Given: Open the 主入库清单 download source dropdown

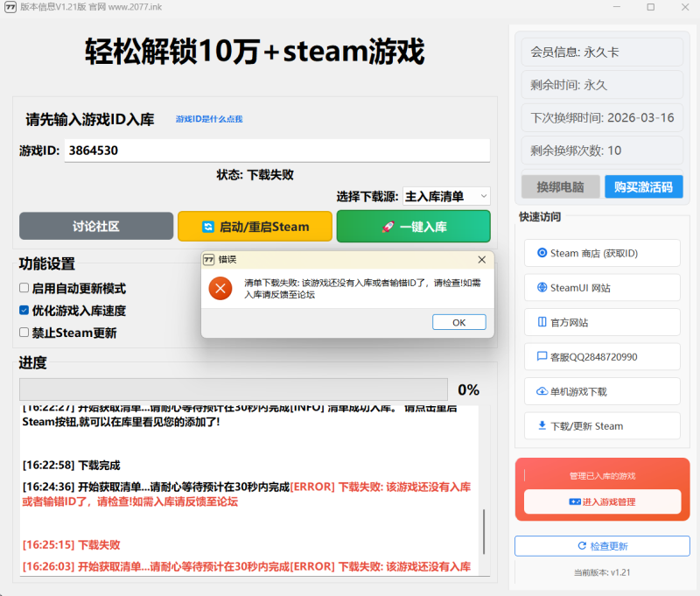Looking at the screenshot, I should click(x=447, y=196).
